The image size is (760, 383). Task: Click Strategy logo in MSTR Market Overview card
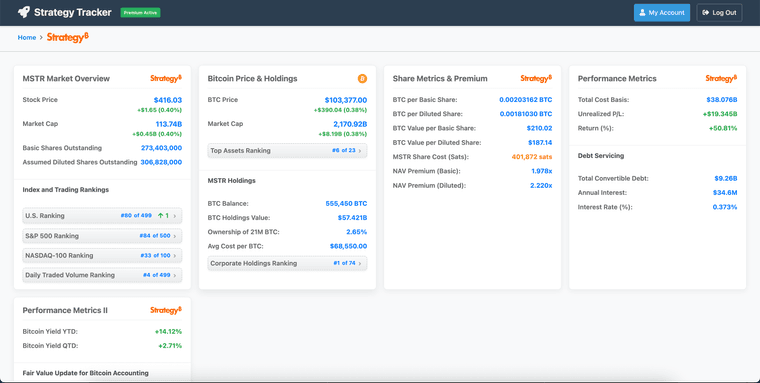pyautogui.click(x=166, y=78)
